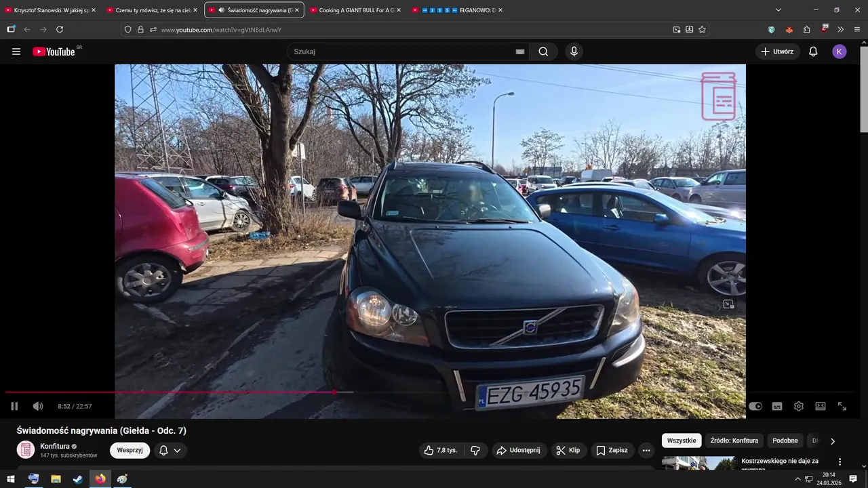This screenshot has height=488, width=868.
Task: Save video with Zapisz button
Action: tap(612, 450)
